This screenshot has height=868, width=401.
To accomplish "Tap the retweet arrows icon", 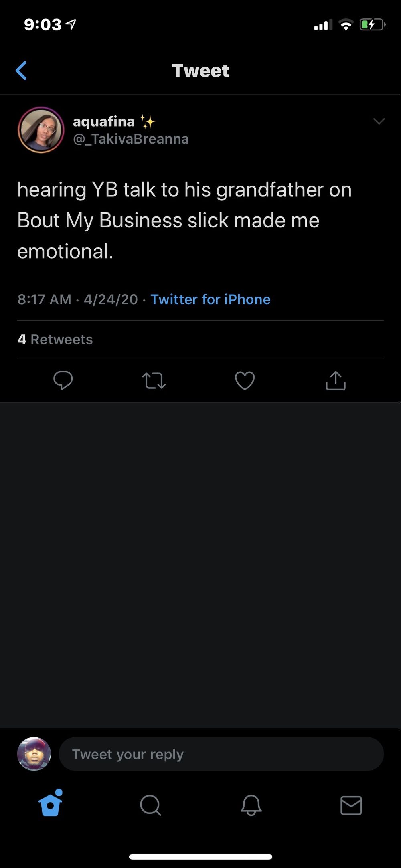I will [x=154, y=381].
